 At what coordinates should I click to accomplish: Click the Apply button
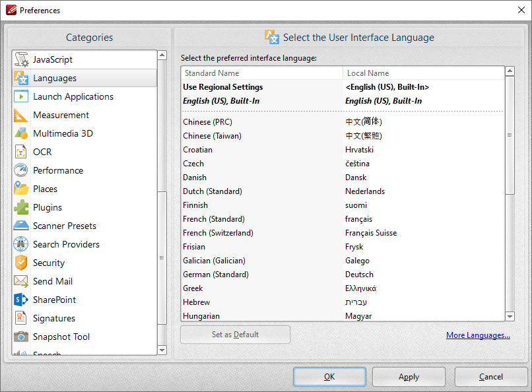409,377
